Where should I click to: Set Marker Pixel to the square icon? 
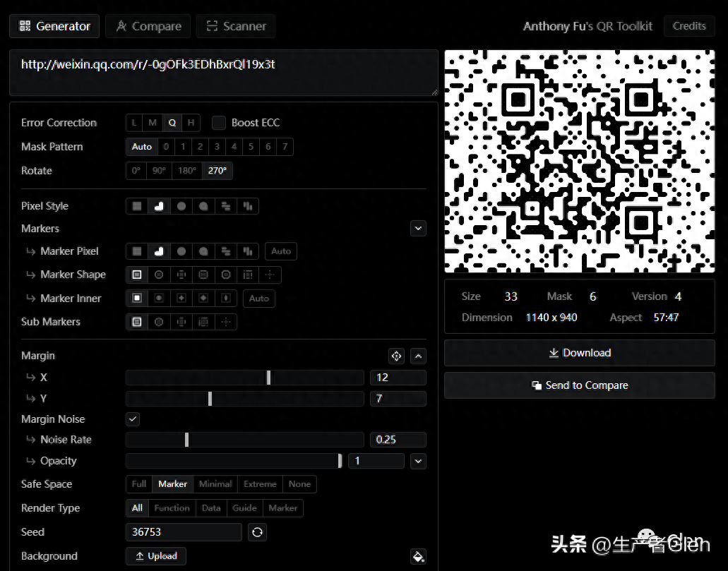[137, 251]
